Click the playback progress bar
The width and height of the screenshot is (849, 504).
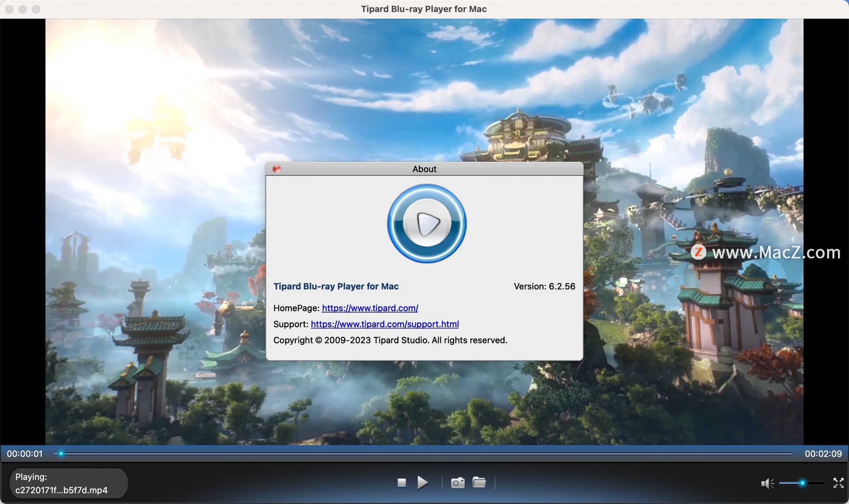[423, 454]
